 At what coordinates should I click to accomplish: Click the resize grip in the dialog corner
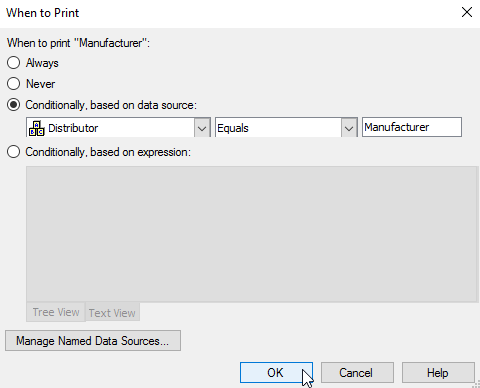(476, 384)
